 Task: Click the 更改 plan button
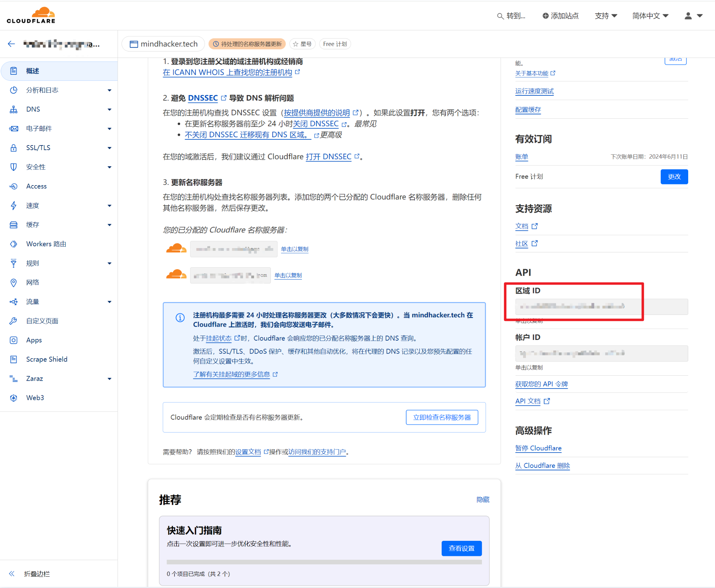674,177
